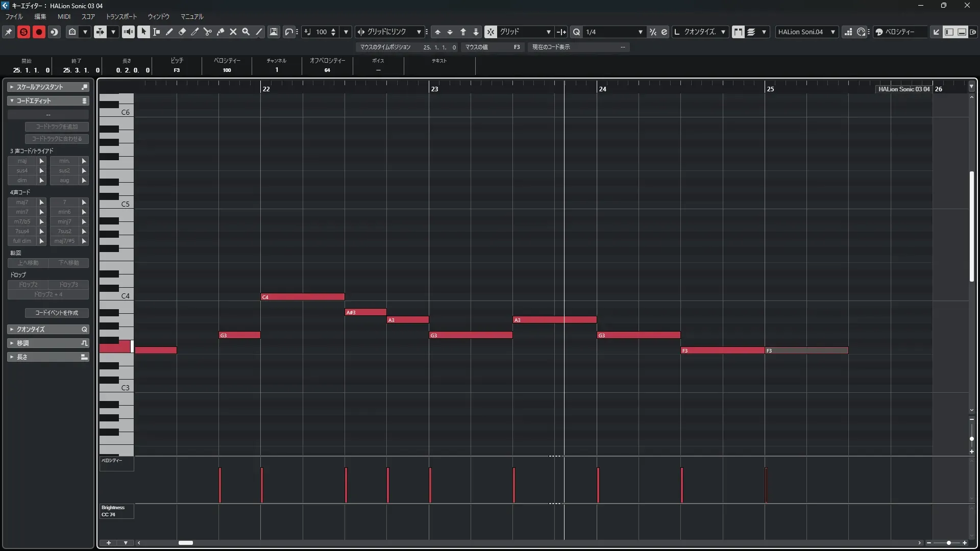Viewport: 980px width, 551px height.
Task: Select the Line drawing tool
Action: (259, 32)
